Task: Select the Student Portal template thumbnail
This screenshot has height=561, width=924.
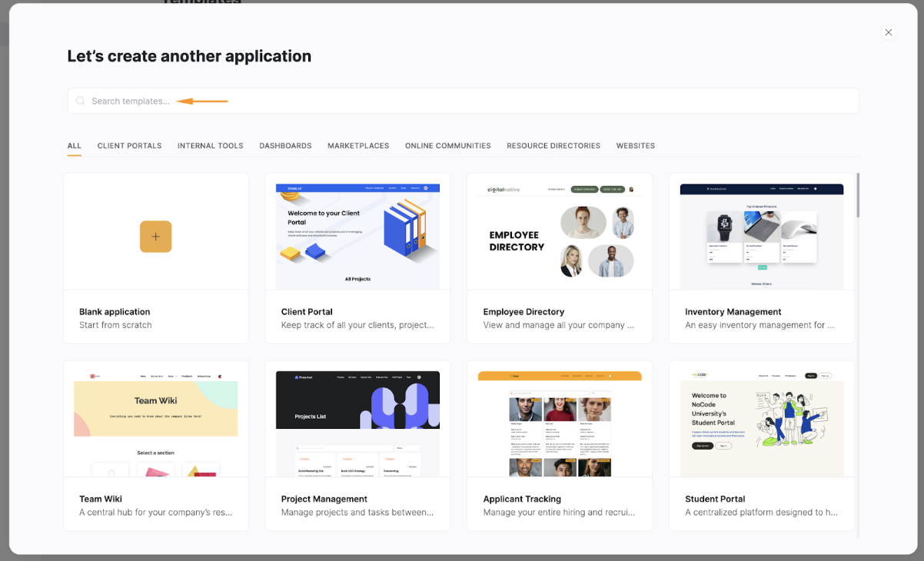Action: pyautogui.click(x=762, y=423)
